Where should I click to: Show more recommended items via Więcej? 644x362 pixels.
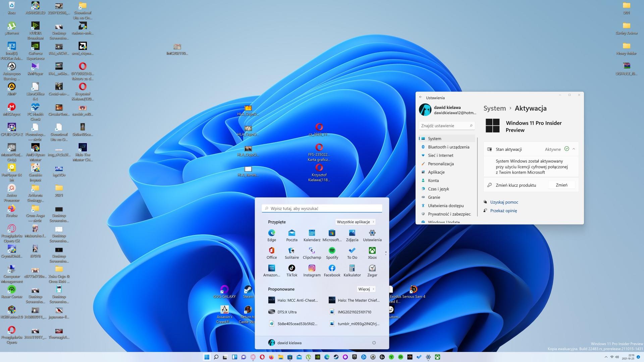point(366,289)
